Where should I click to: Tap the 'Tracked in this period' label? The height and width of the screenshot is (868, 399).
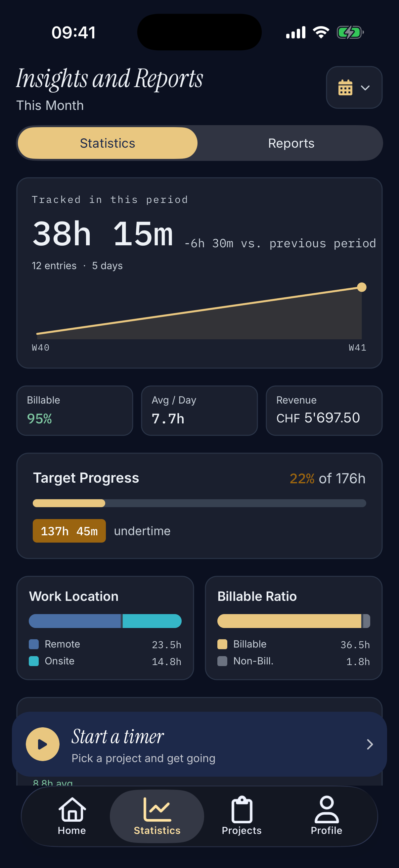(110, 200)
